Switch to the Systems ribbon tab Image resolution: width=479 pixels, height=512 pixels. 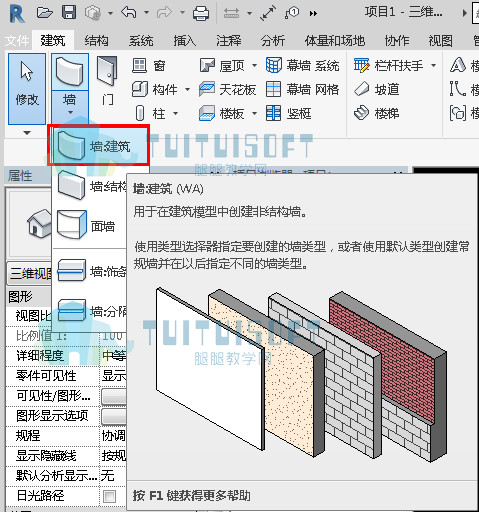141,41
